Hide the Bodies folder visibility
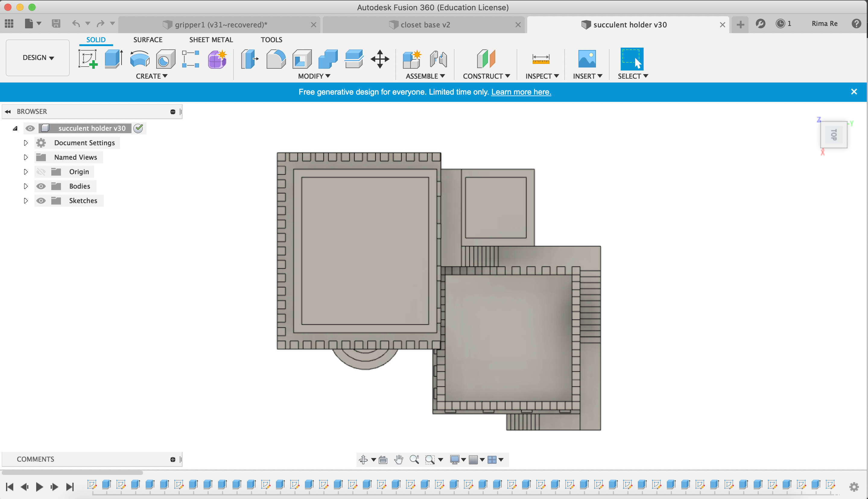The height and width of the screenshot is (499, 868). tap(41, 186)
